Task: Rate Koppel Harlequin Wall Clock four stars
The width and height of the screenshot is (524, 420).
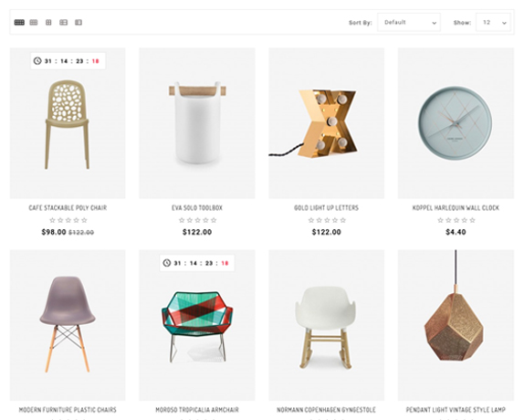Action: click(464, 220)
